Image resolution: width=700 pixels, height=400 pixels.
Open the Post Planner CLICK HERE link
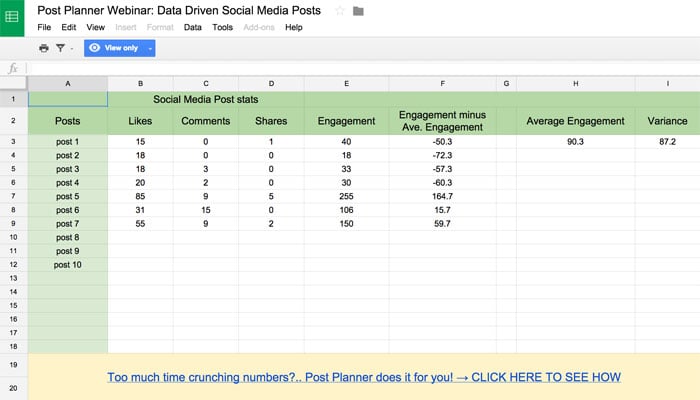point(364,377)
